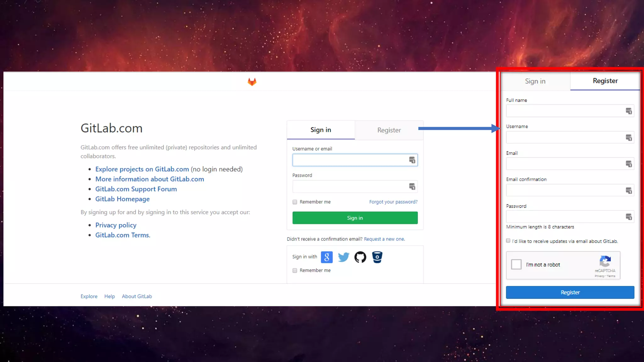Click About GitLab in the footer
Viewport: 644px width, 362px height.
pyautogui.click(x=137, y=296)
